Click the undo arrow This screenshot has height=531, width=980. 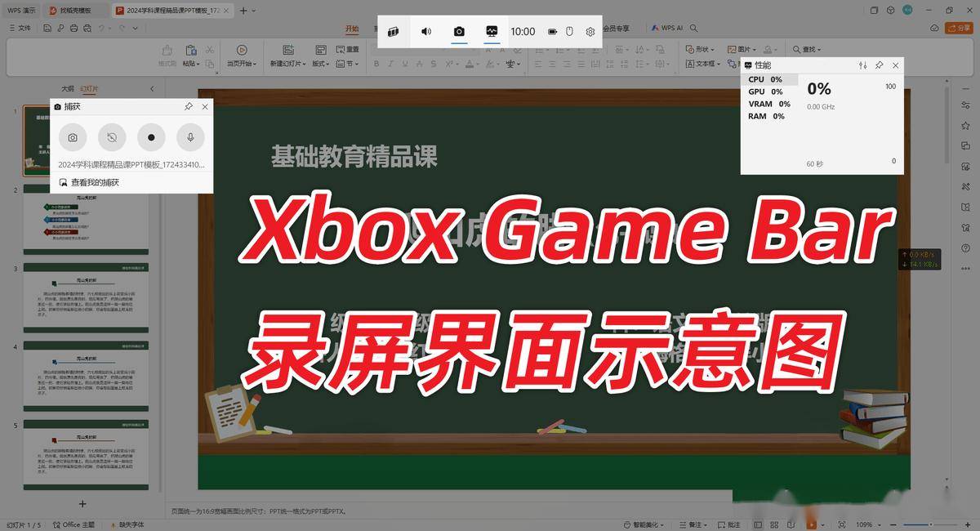coord(102,28)
